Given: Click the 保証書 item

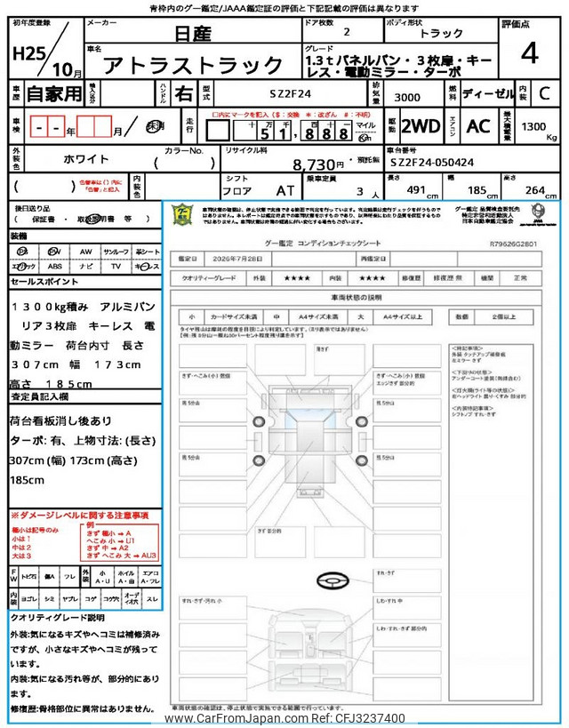Looking at the screenshot, I should tap(44, 219).
